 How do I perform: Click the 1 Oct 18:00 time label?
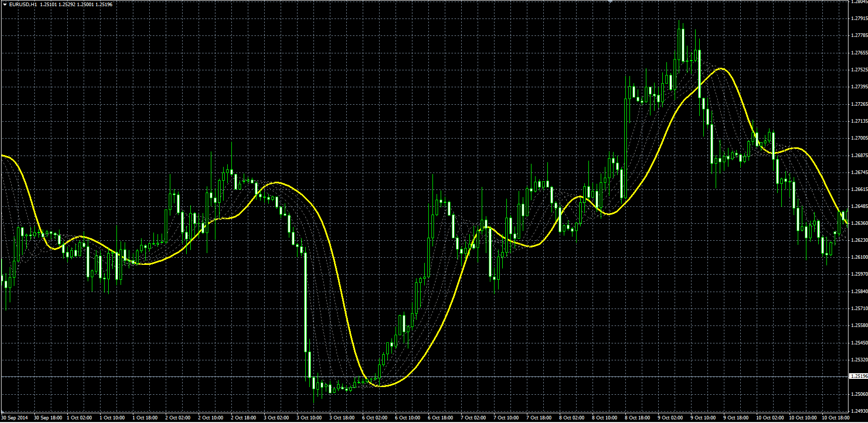pos(145,418)
